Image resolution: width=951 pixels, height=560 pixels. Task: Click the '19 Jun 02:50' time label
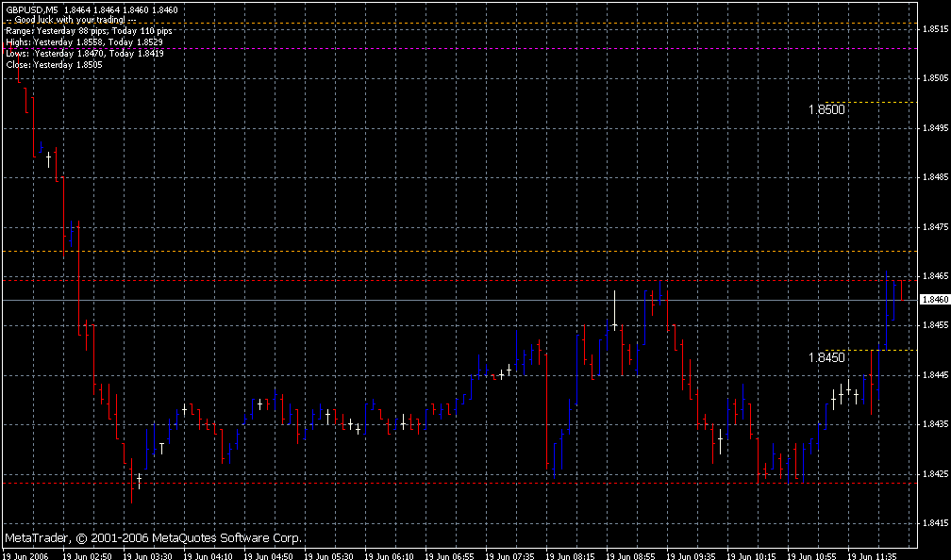tap(88, 556)
